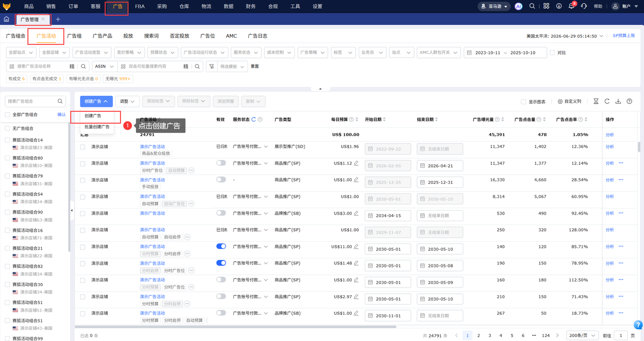Image resolution: width=644 pixels, height=341 pixels.
Task: Open the 竞价策略 dropdown
Action: (129, 52)
